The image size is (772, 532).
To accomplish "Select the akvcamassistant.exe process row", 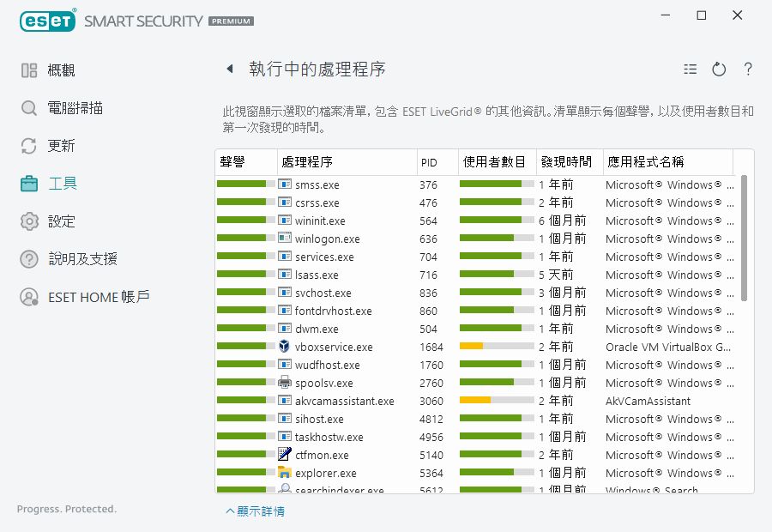I will click(x=344, y=401).
